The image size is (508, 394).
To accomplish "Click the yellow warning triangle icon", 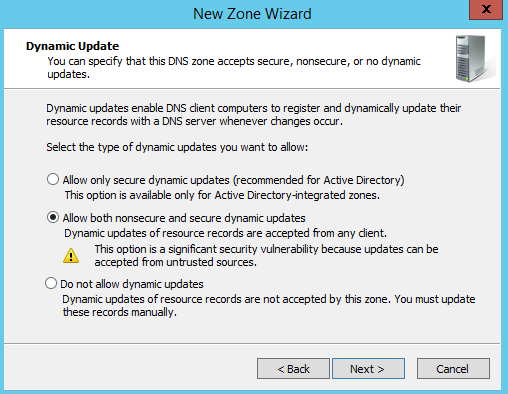I will 71,256.
